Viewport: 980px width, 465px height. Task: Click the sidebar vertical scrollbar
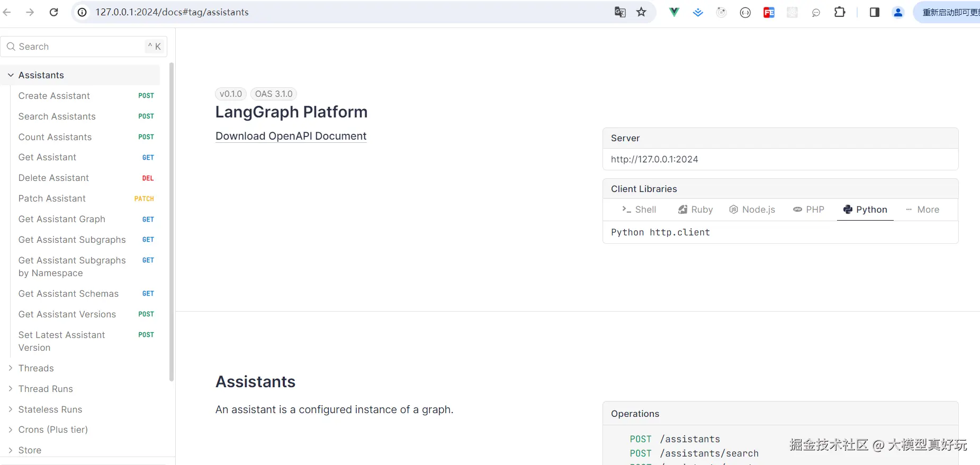(172, 222)
